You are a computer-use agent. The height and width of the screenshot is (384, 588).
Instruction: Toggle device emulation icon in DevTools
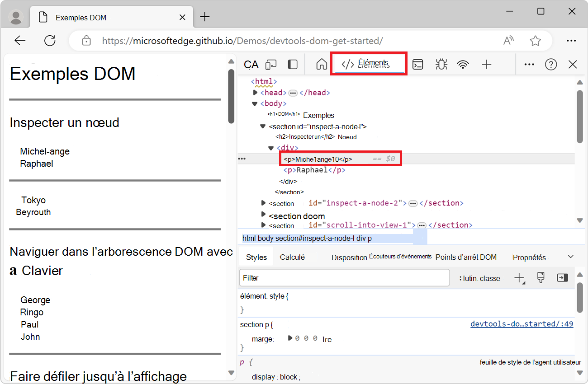[x=271, y=65]
